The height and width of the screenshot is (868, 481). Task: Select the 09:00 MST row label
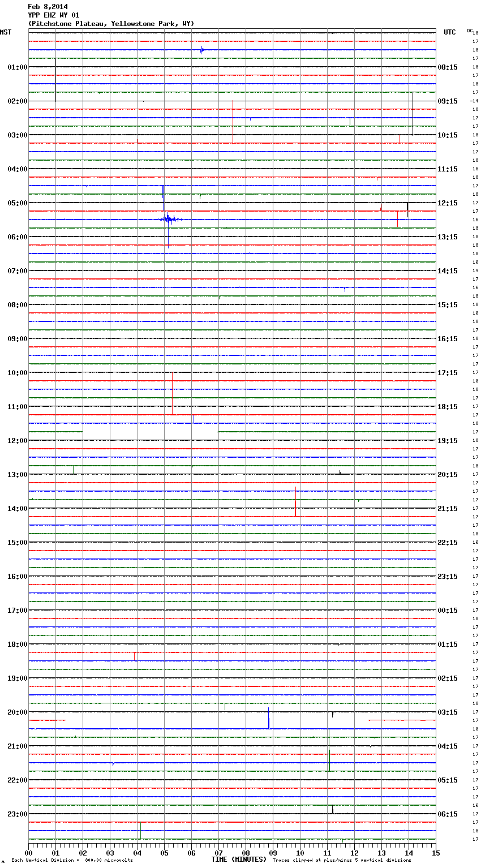(18, 339)
